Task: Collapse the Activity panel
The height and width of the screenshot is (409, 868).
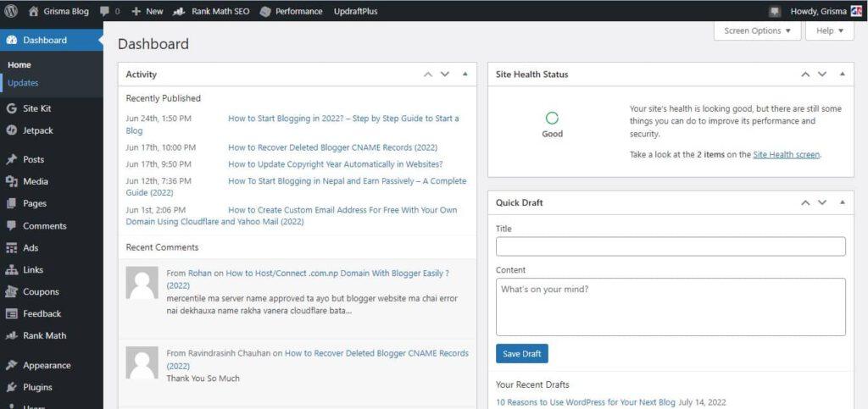Action: (465, 74)
